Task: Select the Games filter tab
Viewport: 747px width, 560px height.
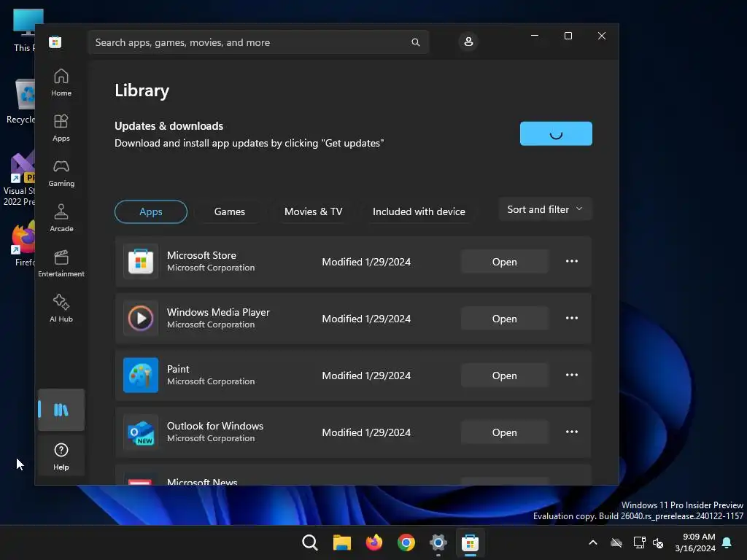Action: [x=230, y=212]
